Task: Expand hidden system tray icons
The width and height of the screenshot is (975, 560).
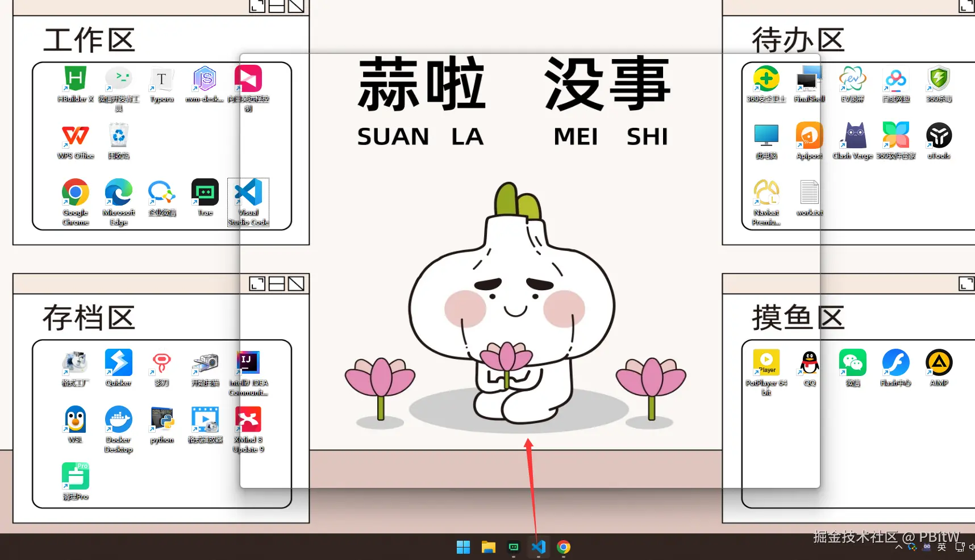Action: (x=899, y=547)
